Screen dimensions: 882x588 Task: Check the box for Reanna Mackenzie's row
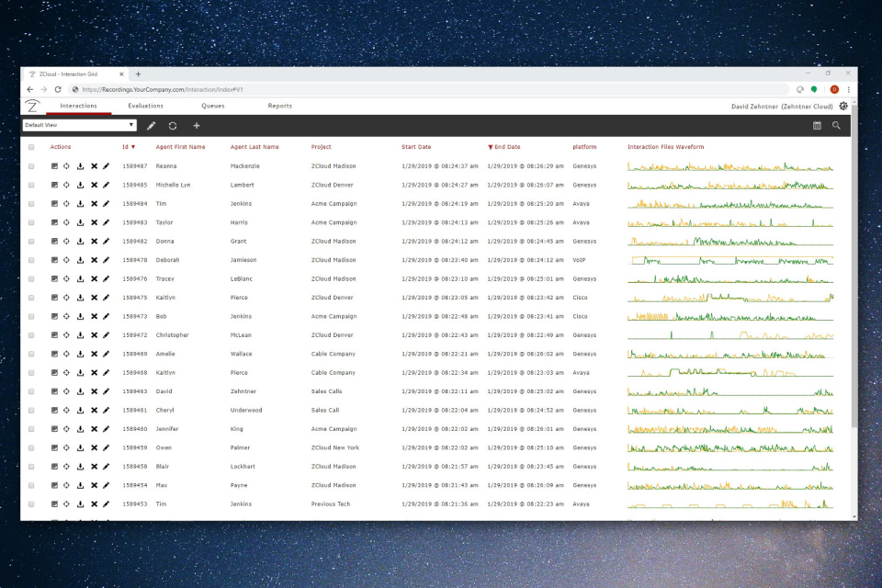[x=31, y=166]
